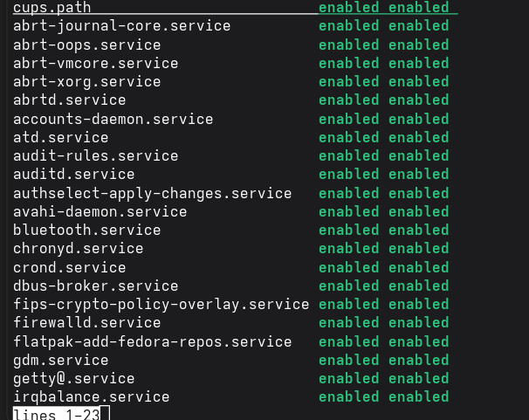This screenshot has height=420, width=529.
Task: Select the abrt-vmcore.service line
Action: click(95, 63)
